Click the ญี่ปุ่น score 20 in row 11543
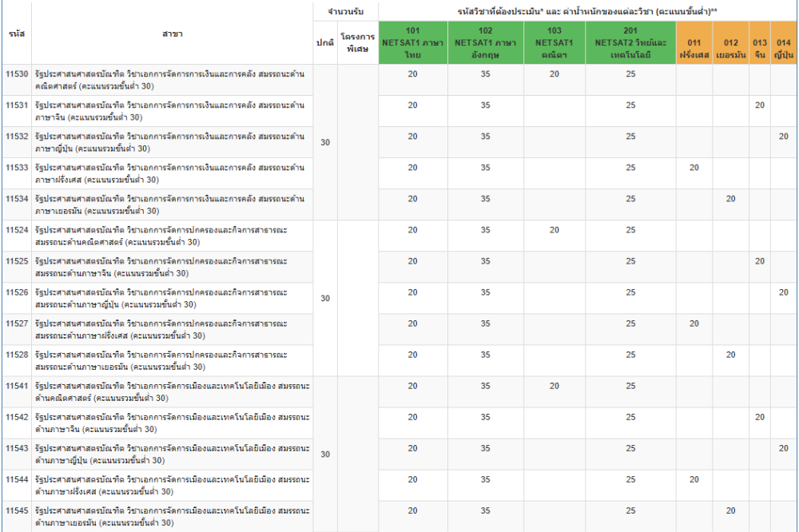Viewport: 799px width, 532px height. (x=784, y=448)
